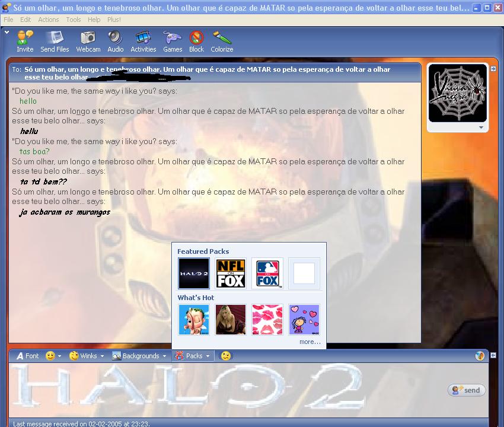504x427 pixels.
Task: Click the Winks button
Action: [84, 356]
